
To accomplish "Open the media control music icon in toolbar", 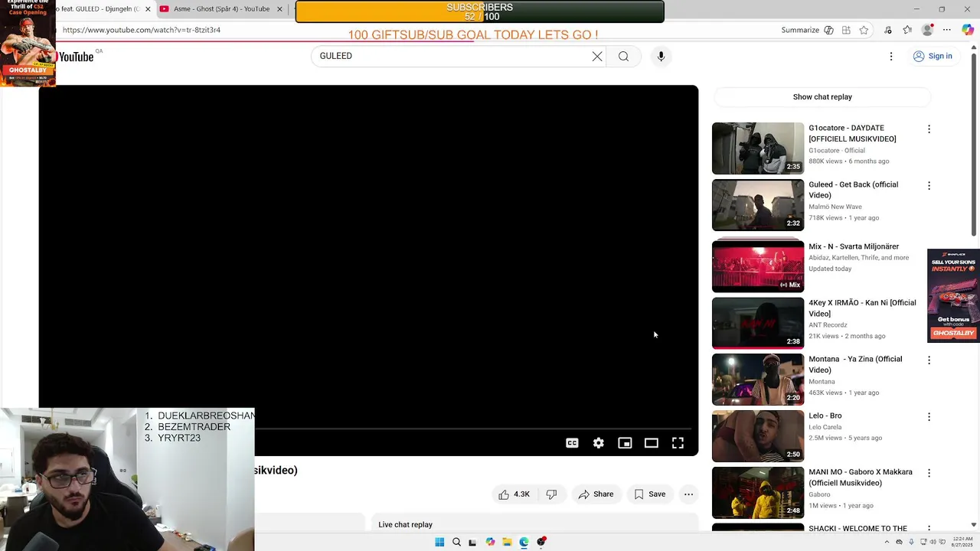I will 888,30.
